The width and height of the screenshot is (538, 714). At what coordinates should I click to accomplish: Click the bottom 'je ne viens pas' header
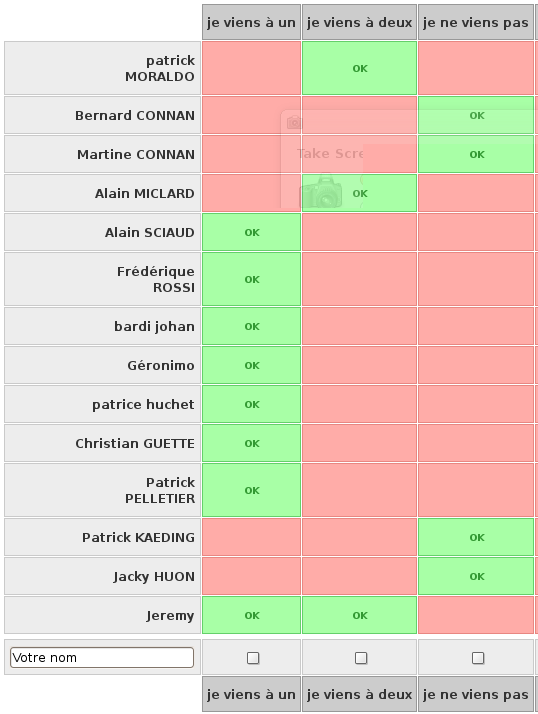pos(476,694)
